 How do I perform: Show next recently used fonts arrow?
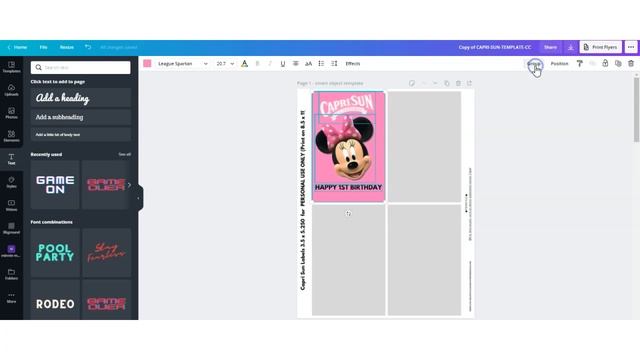(x=129, y=185)
